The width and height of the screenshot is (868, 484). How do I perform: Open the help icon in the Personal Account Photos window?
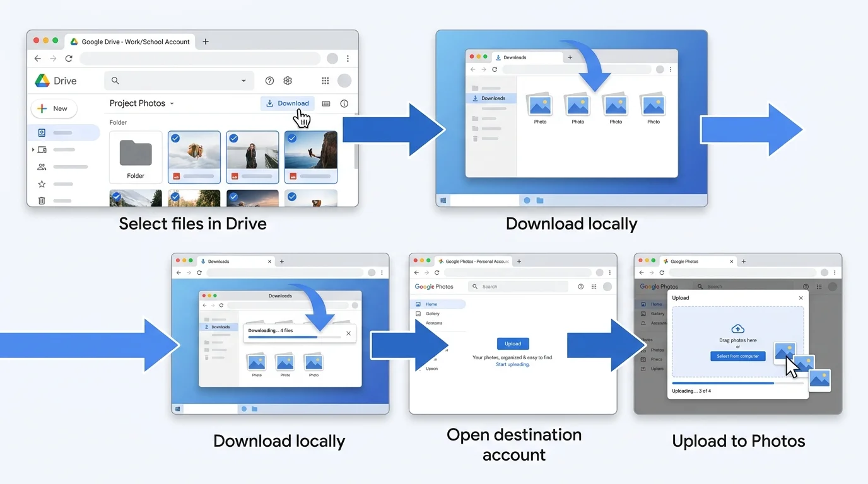pos(580,287)
